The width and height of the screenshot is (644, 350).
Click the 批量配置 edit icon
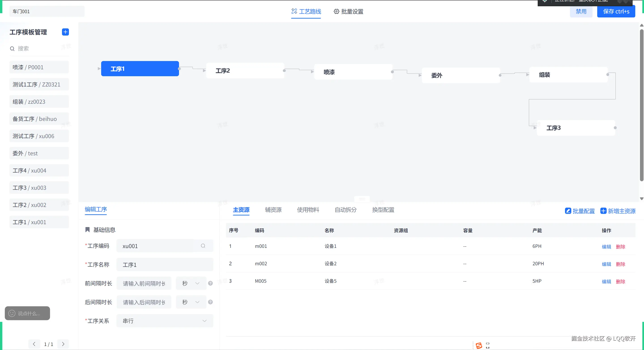pos(568,211)
